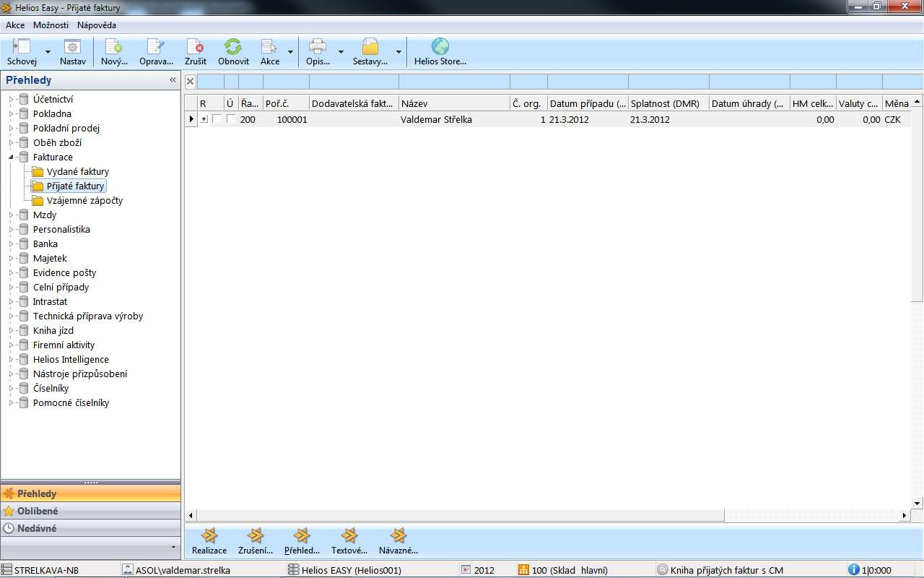Collapse the Fakturace tree node
This screenshot has width=924, height=578.
click(11, 157)
